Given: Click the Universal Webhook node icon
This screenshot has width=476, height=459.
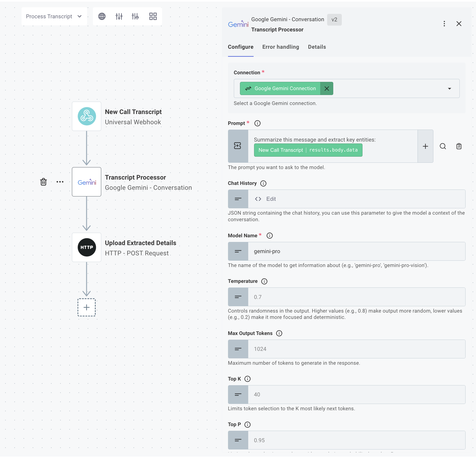Looking at the screenshot, I should point(86,116).
